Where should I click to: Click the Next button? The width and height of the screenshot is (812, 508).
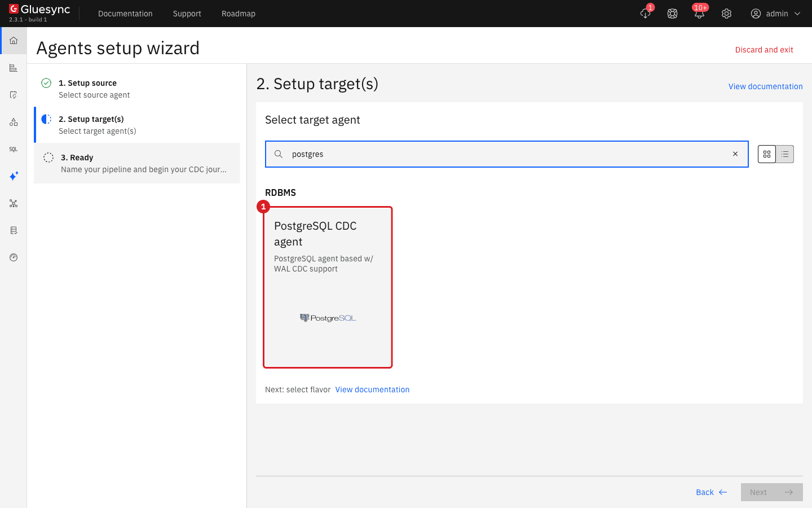click(x=772, y=492)
